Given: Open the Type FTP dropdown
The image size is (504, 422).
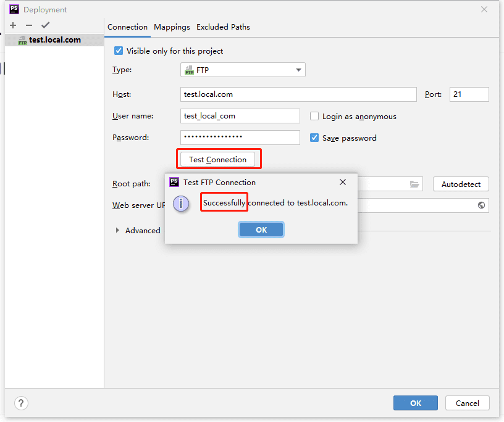Looking at the screenshot, I should [243, 70].
